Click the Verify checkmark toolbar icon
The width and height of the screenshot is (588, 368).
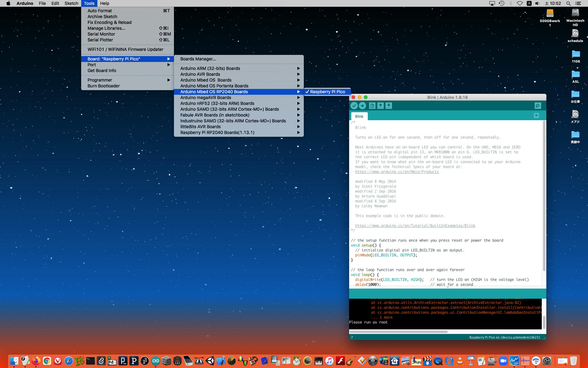(354, 106)
